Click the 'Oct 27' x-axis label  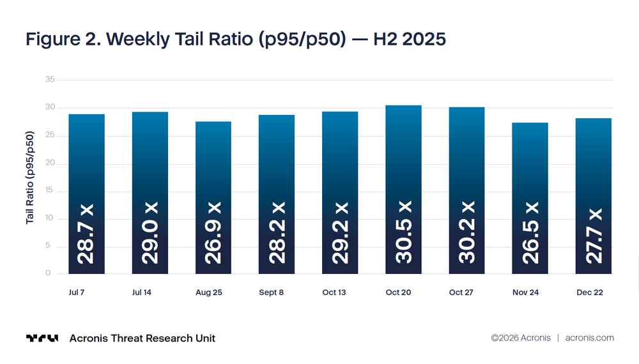(461, 292)
